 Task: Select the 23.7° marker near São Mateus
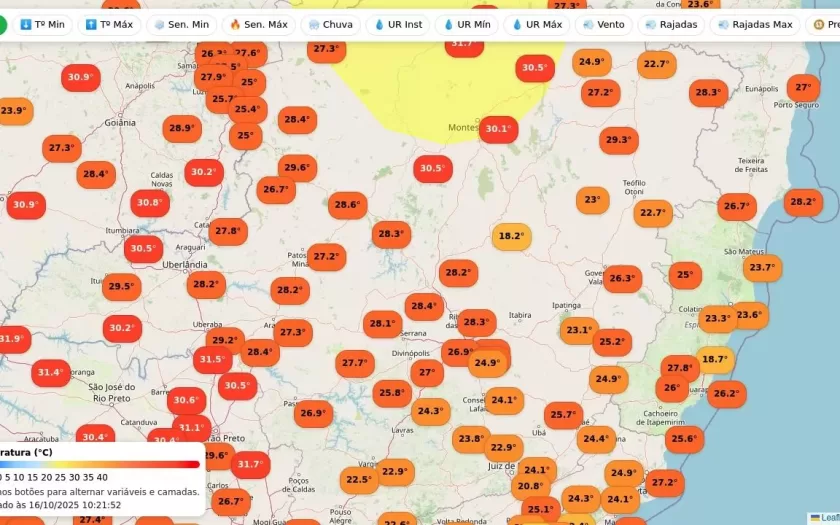click(762, 268)
